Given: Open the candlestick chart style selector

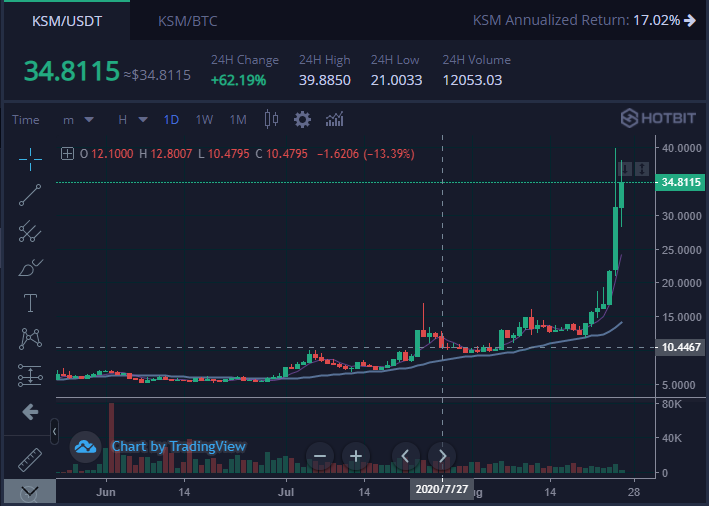Looking at the screenshot, I should [x=271, y=119].
